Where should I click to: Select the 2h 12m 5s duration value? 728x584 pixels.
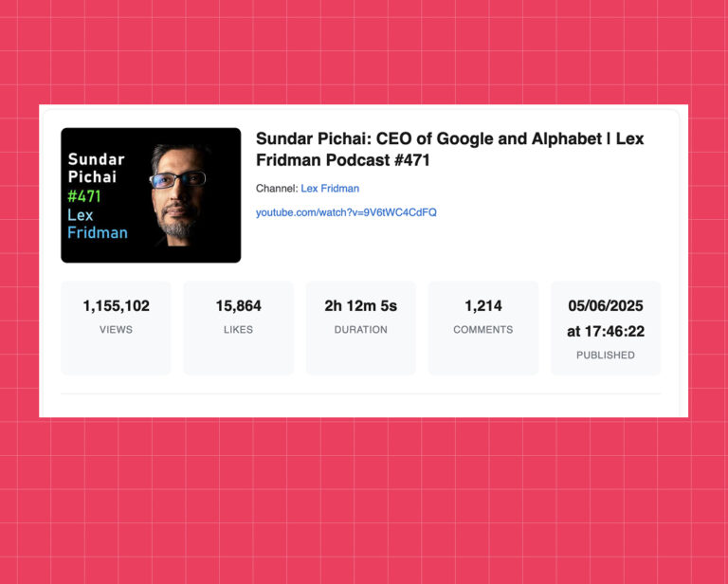pos(361,306)
